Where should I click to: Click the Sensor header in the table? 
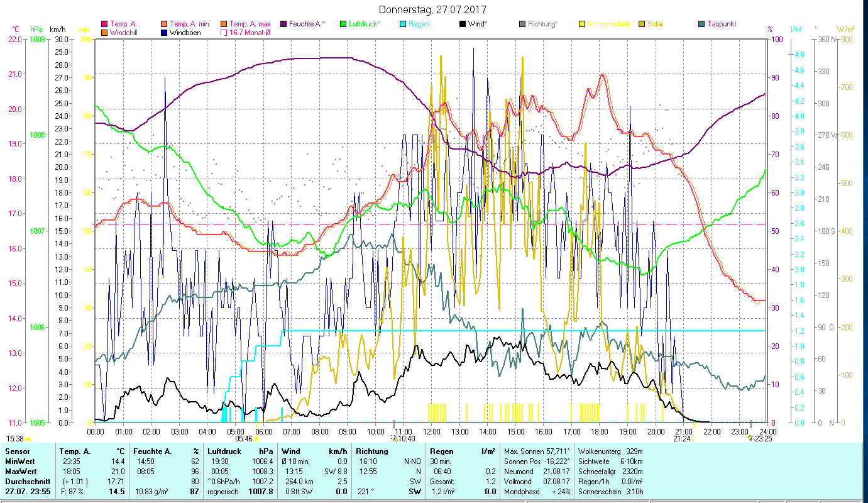[17, 451]
